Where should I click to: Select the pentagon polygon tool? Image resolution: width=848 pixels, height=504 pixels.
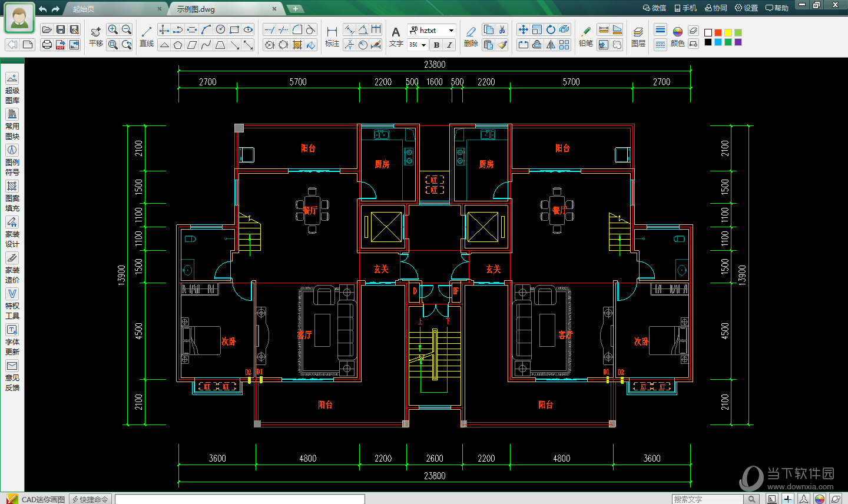coord(178,45)
